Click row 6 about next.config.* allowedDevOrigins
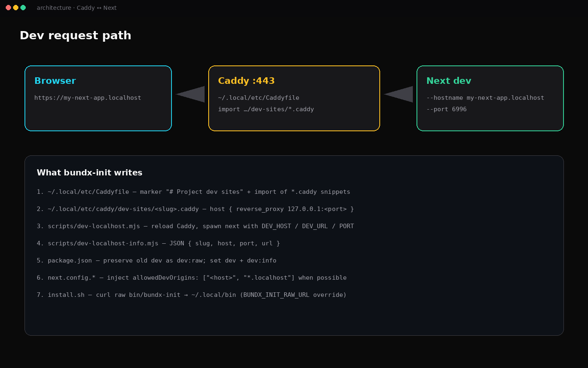Screen dimensions: 588x368 pos(192,278)
